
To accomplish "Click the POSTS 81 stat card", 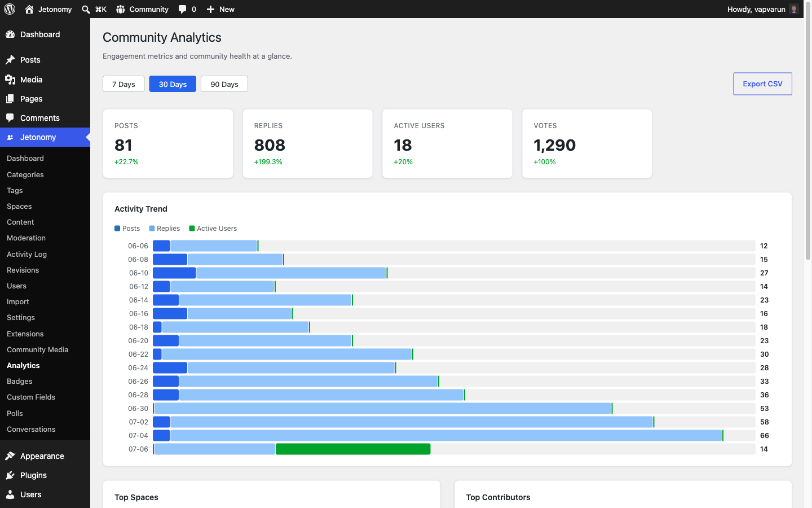I will pyautogui.click(x=168, y=144).
